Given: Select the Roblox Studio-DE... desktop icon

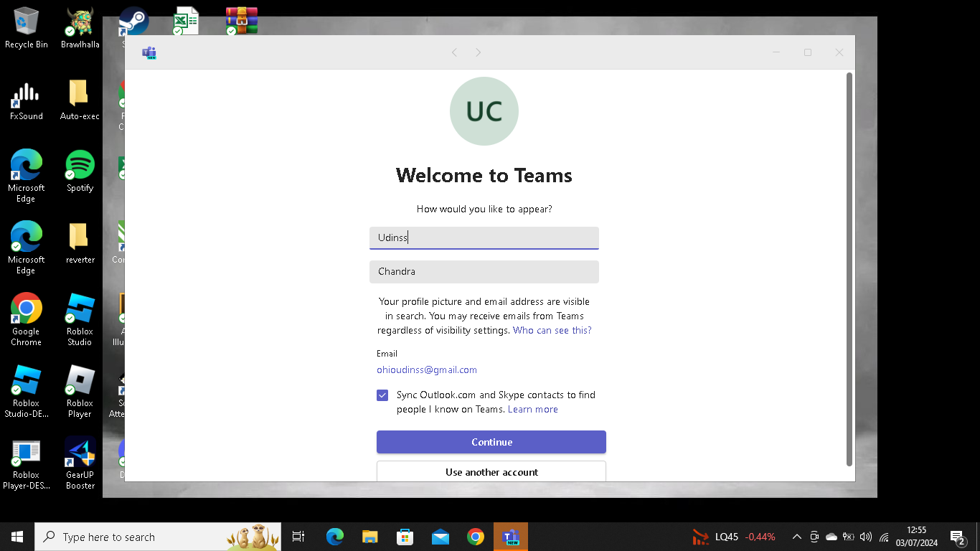Looking at the screenshot, I should point(27,391).
